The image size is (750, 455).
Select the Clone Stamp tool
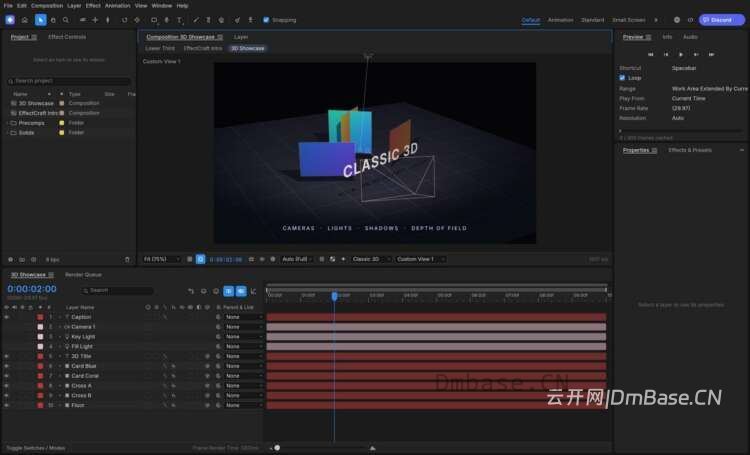[209, 20]
